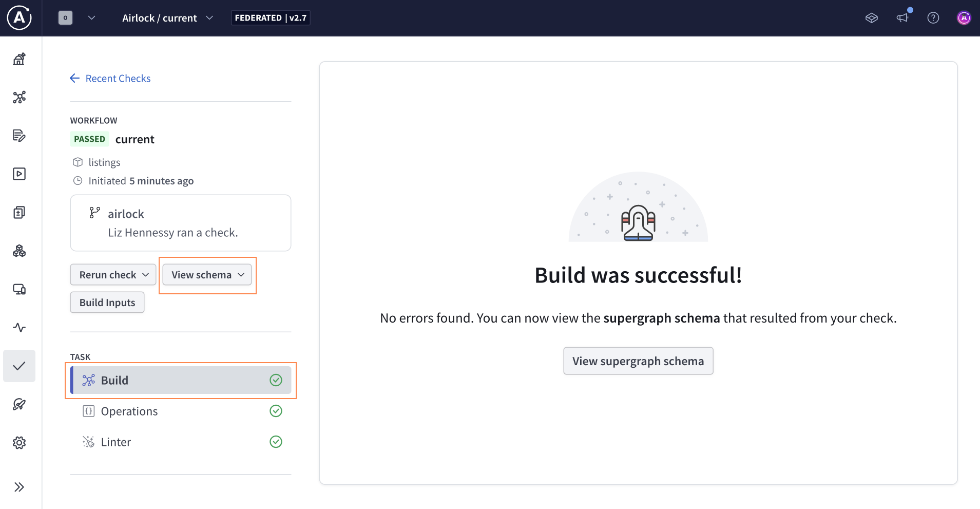Open Settings from the sidebar gear

click(19, 442)
